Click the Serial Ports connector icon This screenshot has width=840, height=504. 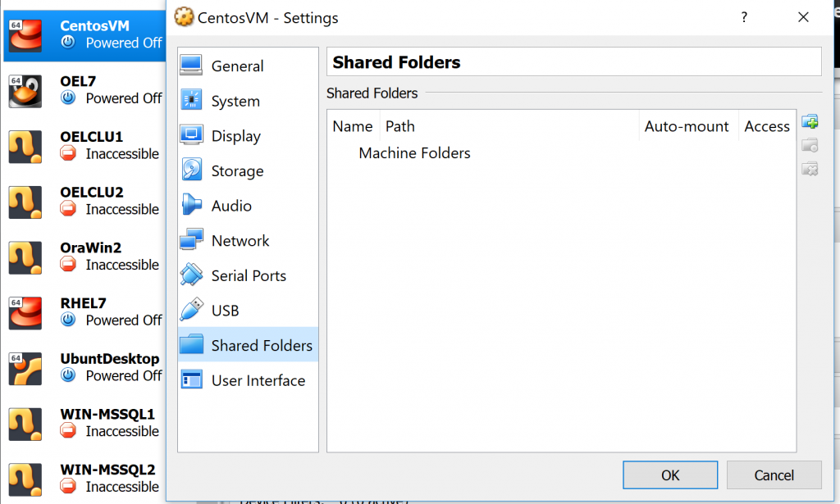pos(191,275)
